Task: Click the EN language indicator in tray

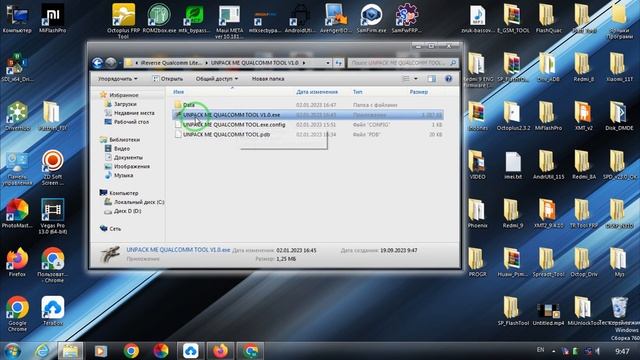Action: pyautogui.click(x=540, y=350)
